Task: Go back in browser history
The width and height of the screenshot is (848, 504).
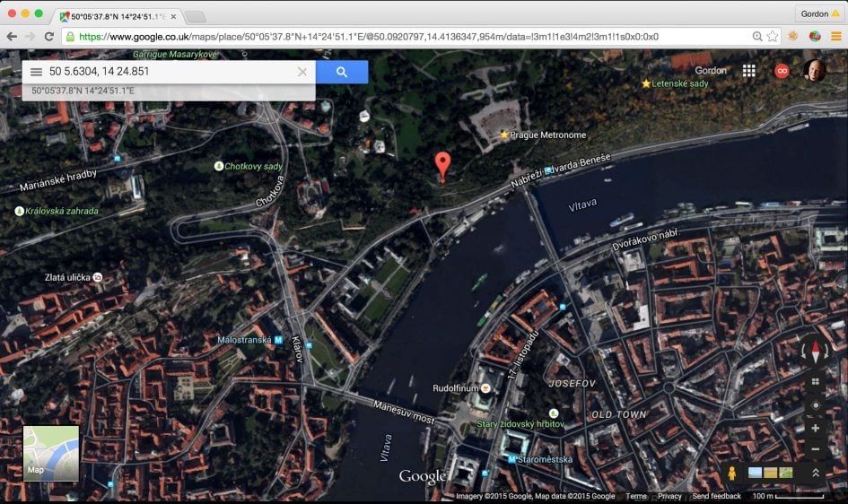Action: [x=12, y=37]
